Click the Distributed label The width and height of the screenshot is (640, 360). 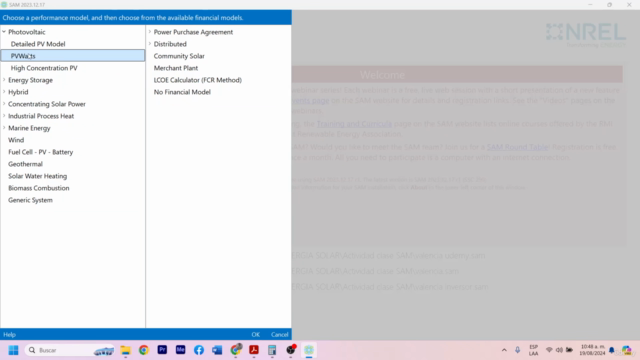tap(170, 44)
